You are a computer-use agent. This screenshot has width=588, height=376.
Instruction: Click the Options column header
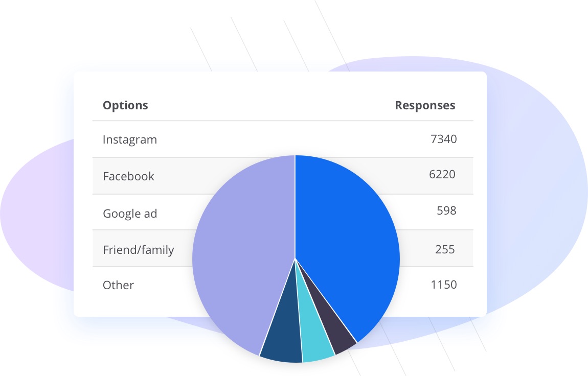pos(125,106)
